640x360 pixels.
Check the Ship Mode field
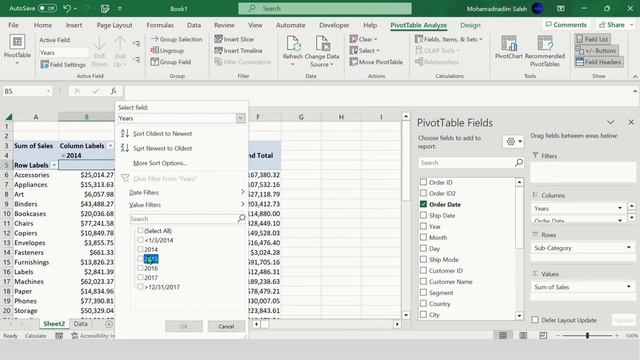click(423, 259)
